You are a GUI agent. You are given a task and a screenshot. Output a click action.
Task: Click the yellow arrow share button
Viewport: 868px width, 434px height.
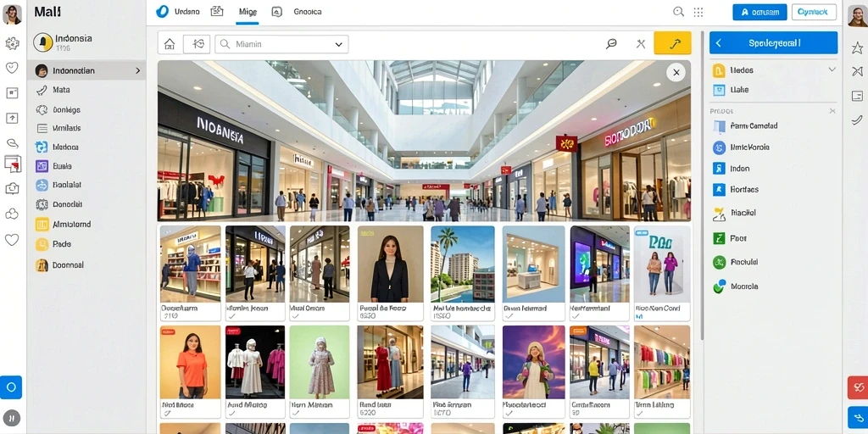[x=672, y=43]
